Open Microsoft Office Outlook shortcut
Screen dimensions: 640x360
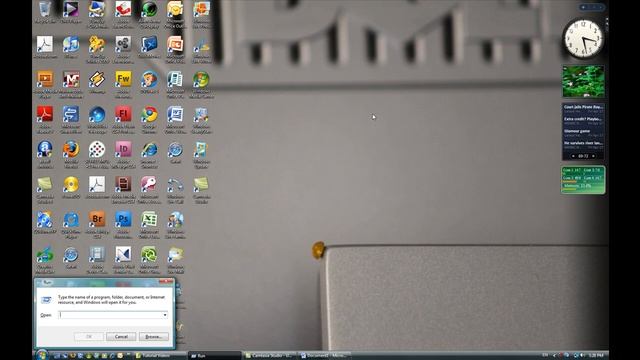(176, 10)
